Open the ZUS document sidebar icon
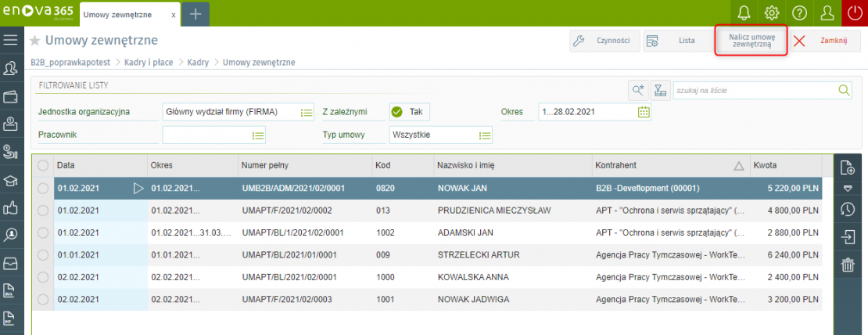868x335 pixels. [x=10, y=290]
